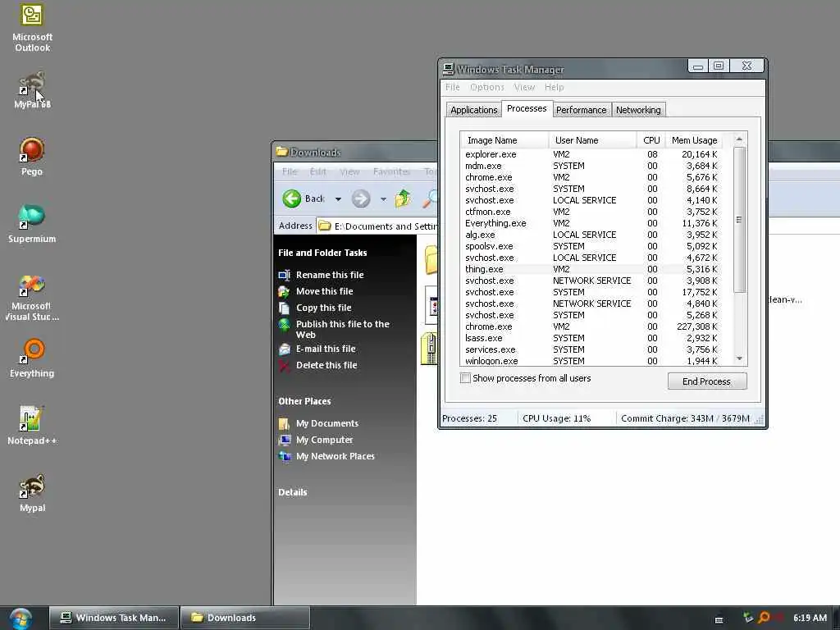Click the Everything tray icon in system tray
This screenshot has width=840, height=630.
click(x=765, y=618)
